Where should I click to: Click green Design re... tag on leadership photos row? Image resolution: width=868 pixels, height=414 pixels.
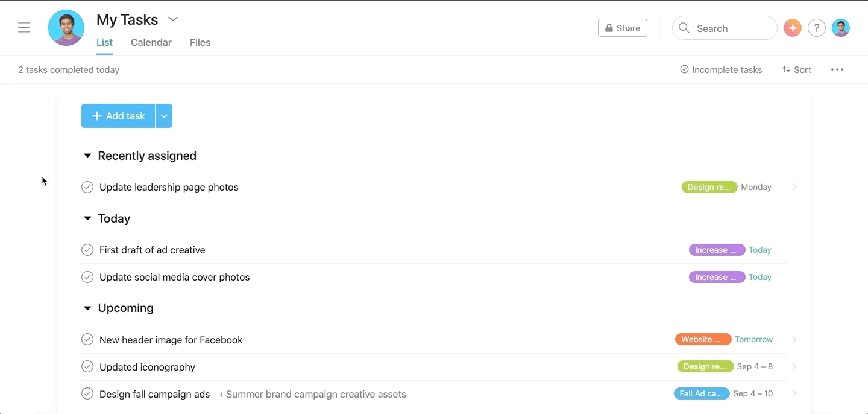click(709, 187)
